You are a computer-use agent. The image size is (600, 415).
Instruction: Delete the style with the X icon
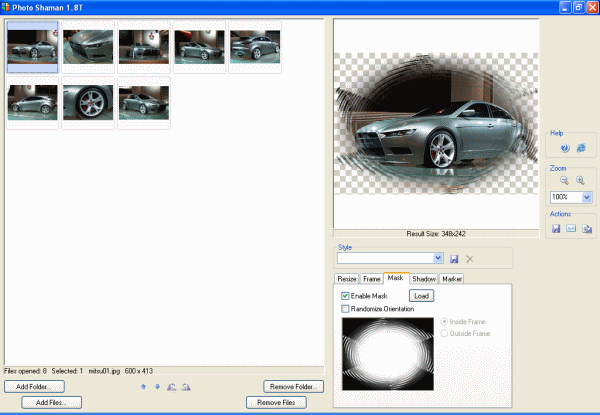(469, 258)
